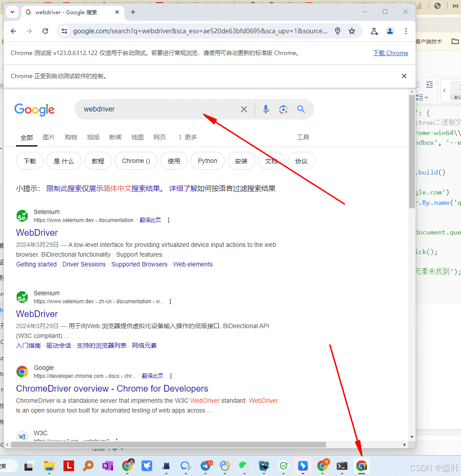This screenshot has height=476, width=461.
Task: Open the Chrome profile avatar
Action: coord(390,31)
